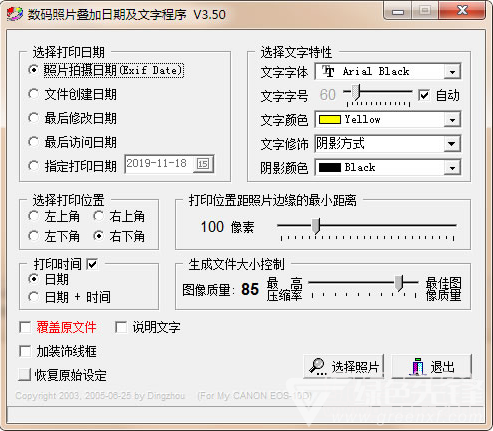
Task: Open the 文字修饰 阴影方式 dropdown
Action: coord(452,144)
